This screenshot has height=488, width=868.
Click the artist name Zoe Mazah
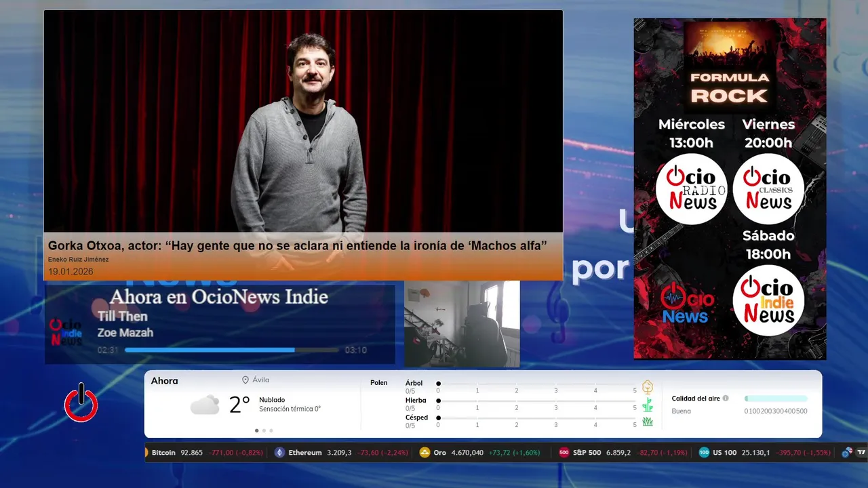(x=125, y=333)
